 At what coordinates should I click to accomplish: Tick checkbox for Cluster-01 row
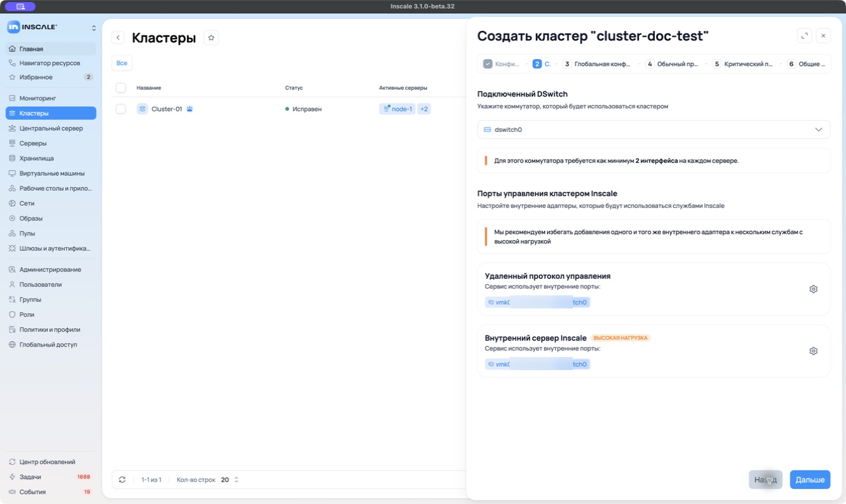click(x=121, y=109)
